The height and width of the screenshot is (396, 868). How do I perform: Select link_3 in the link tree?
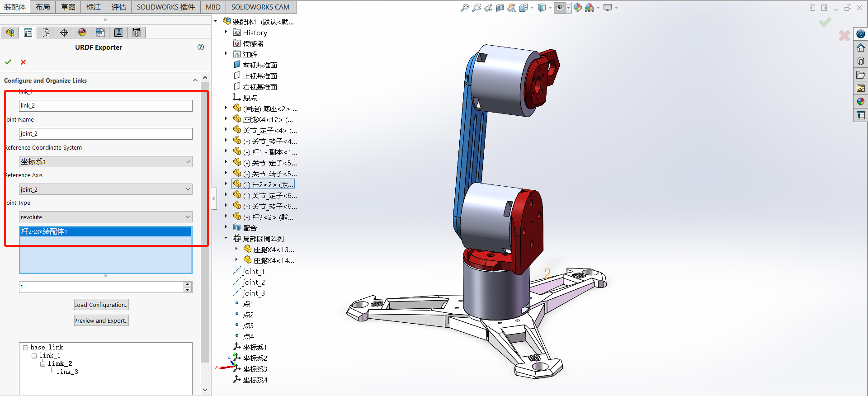click(67, 372)
